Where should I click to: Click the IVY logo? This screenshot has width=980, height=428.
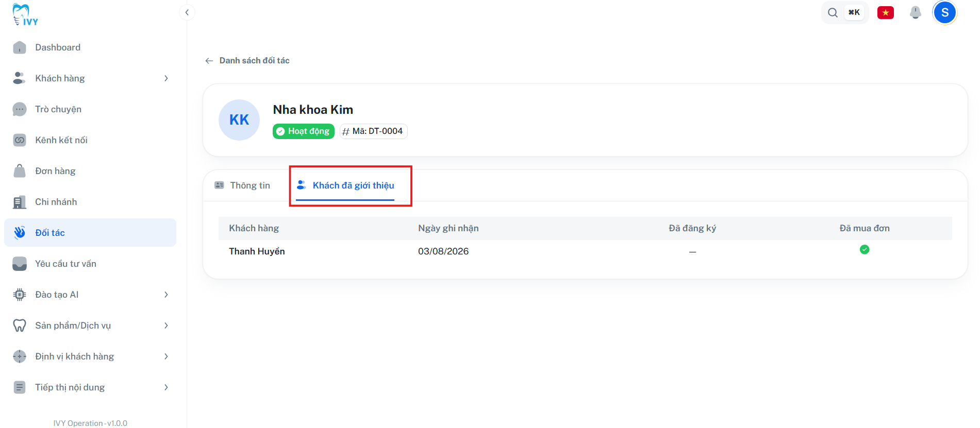pos(25,14)
